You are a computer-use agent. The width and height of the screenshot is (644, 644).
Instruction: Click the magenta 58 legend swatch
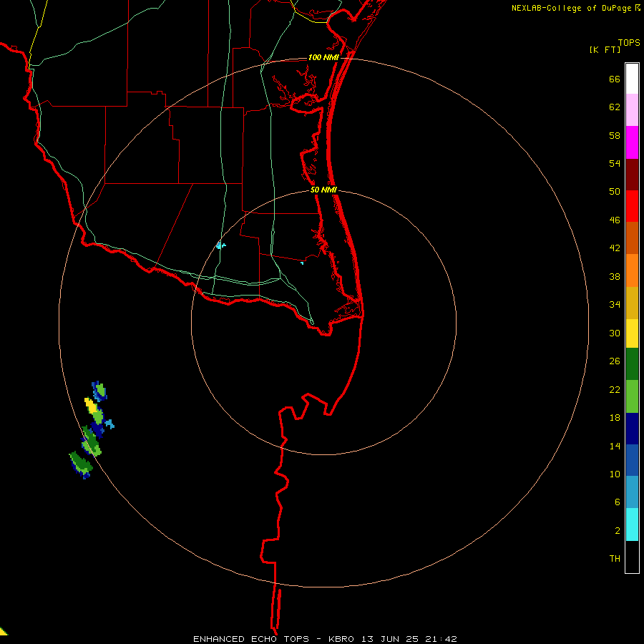click(632, 142)
